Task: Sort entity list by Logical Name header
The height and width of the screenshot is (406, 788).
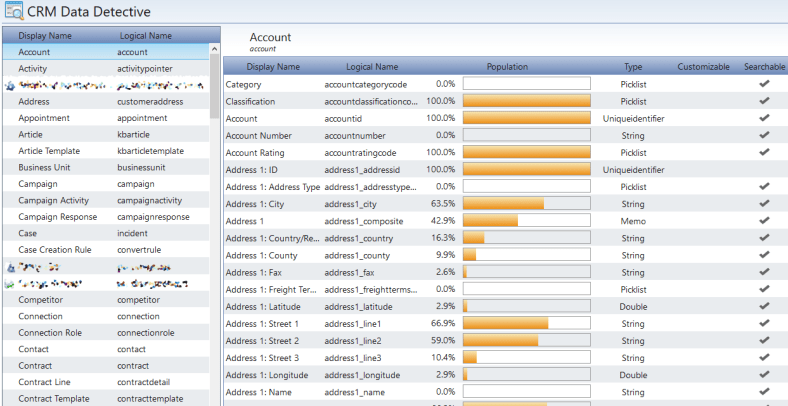Action: point(146,36)
